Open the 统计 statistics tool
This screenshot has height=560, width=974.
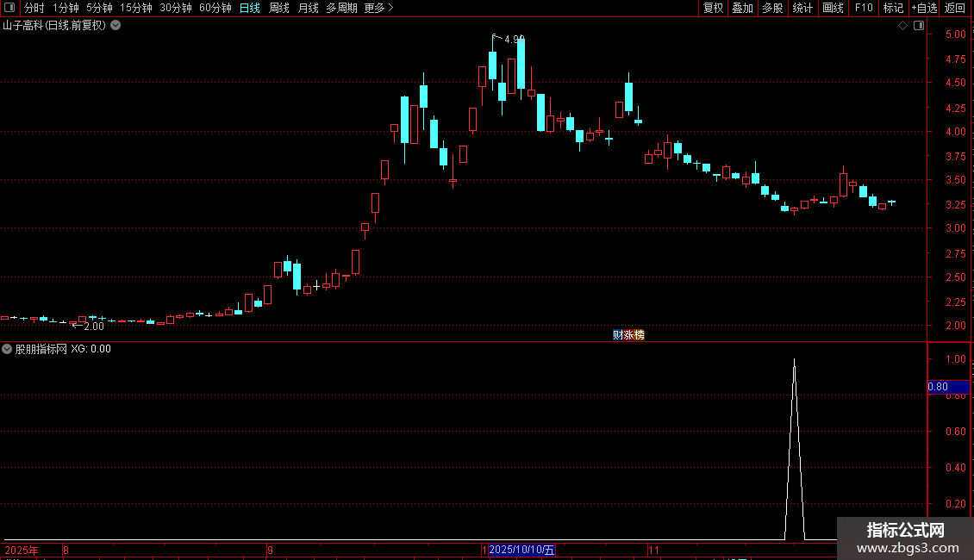tap(802, 8)
